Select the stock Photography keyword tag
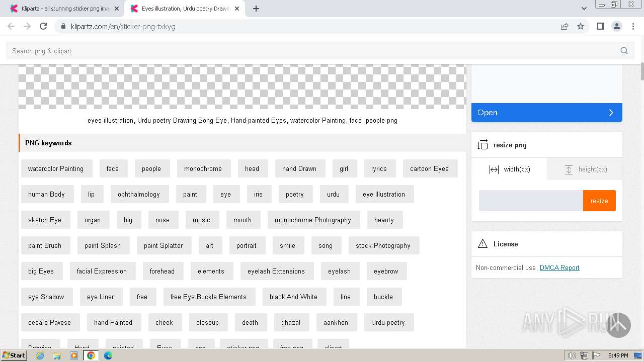 (x=383, y=245)
